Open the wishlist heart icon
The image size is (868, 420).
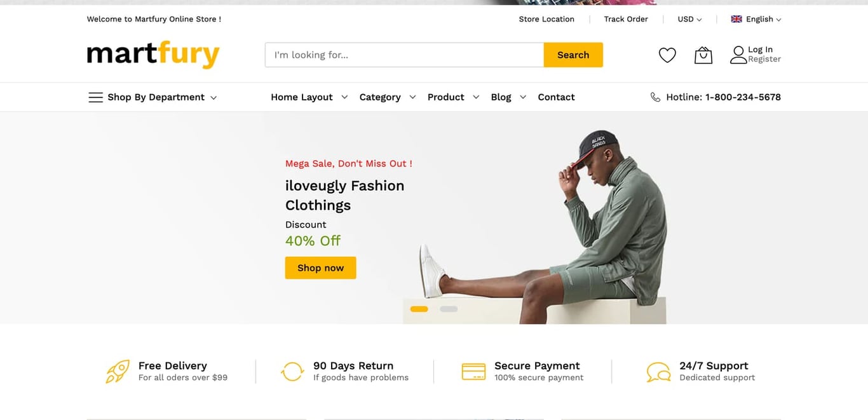(667, 55)
